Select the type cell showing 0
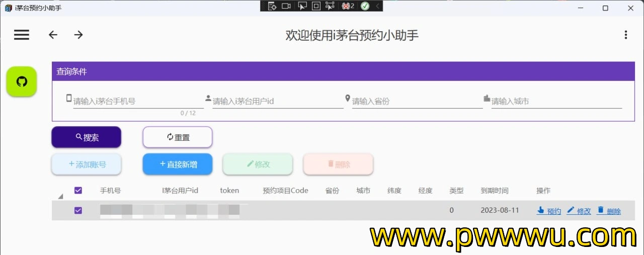The height and width of the screenshot is (255, 644). click(x=451, y=210)
